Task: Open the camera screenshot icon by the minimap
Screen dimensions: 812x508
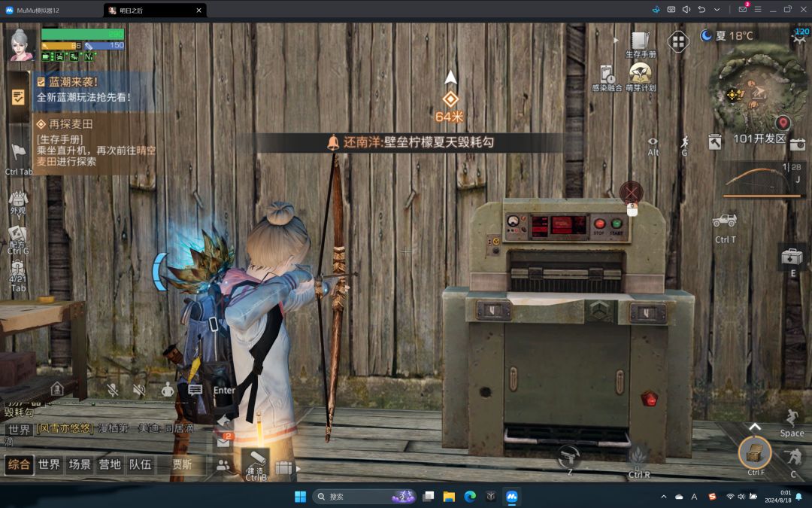Action: point(798,144)
